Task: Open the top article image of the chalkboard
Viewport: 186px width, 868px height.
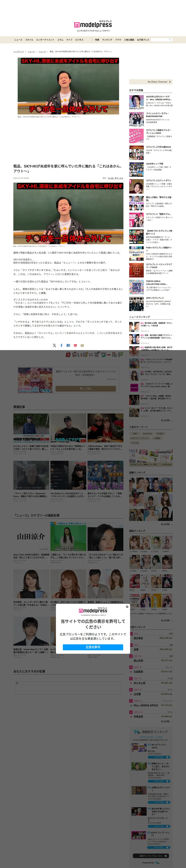Action: point(68,86)
